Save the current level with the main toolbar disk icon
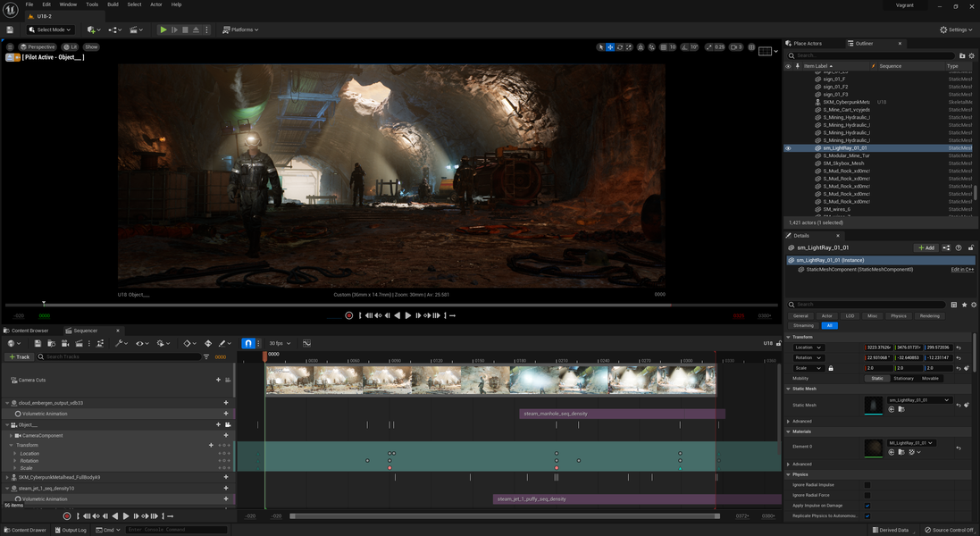980x536 pixels. click(x=9, y=29)
